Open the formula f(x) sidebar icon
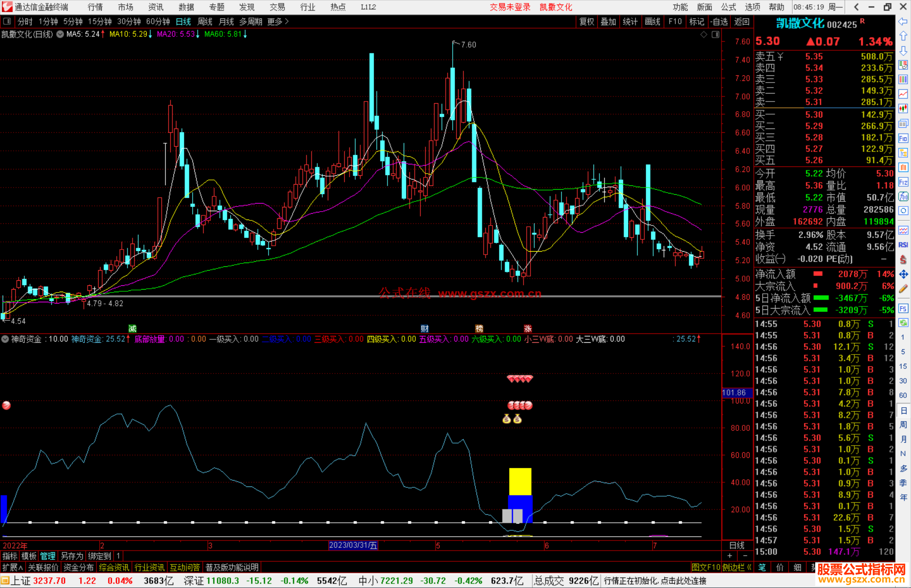The width and height of the screenshot is (911, 588). 903,196
